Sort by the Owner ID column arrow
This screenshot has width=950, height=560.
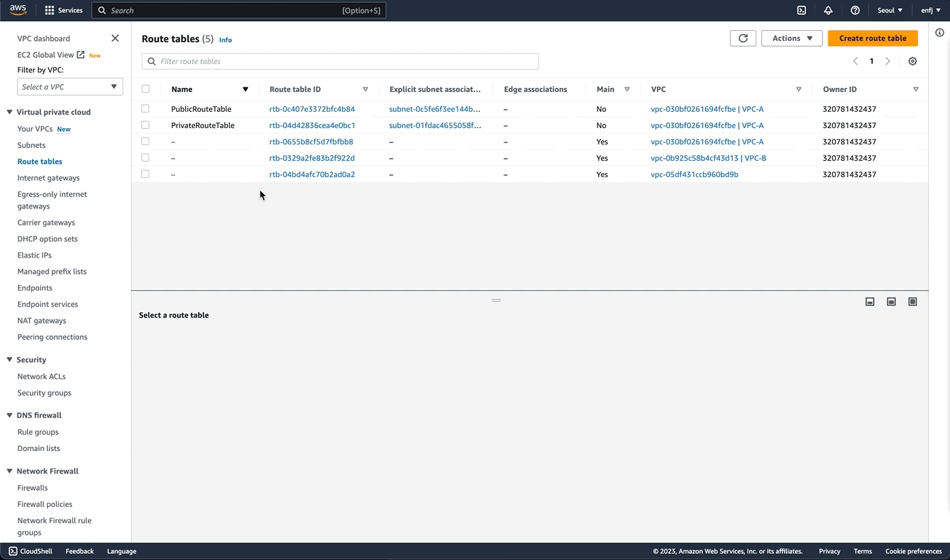tap(915, 89)
